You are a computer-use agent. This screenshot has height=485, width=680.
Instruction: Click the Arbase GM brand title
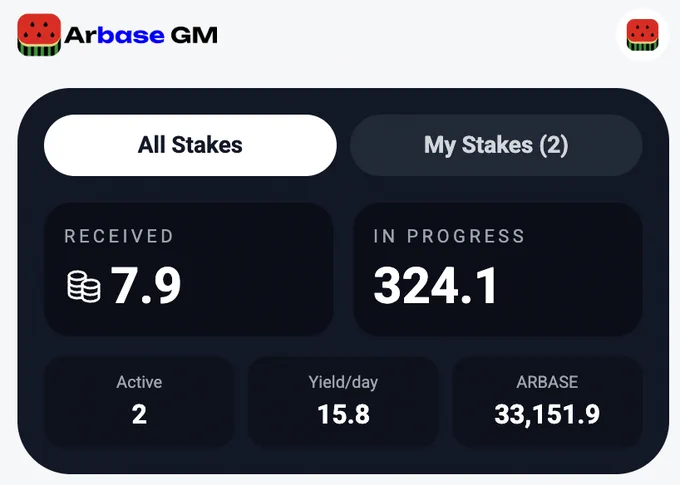[x=141, y=35]
